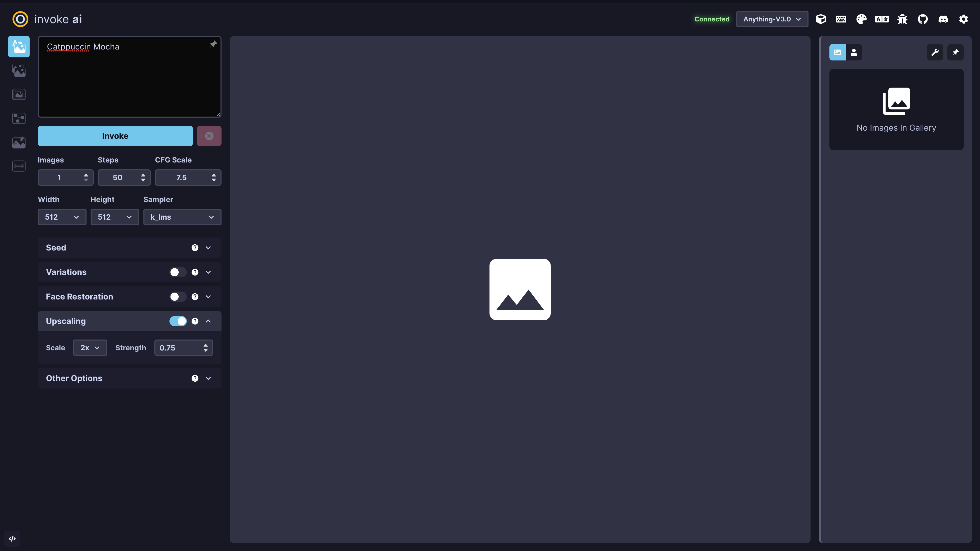Open the Post Processing tab
This screenshot has width=980, height=551.
click(19, 142)
